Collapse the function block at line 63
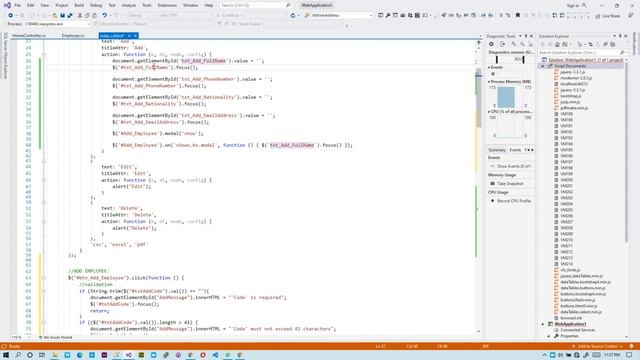 [x=44, y=278]
